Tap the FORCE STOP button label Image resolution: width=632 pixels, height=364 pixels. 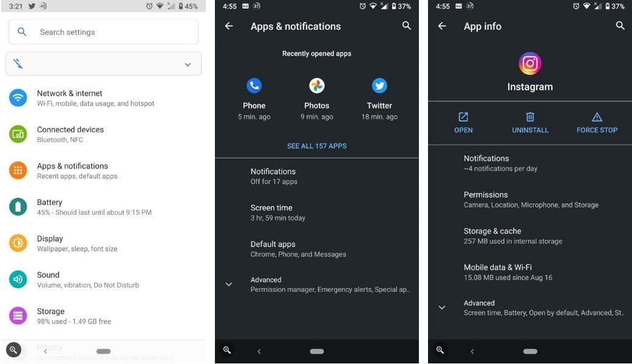(597, 130)
